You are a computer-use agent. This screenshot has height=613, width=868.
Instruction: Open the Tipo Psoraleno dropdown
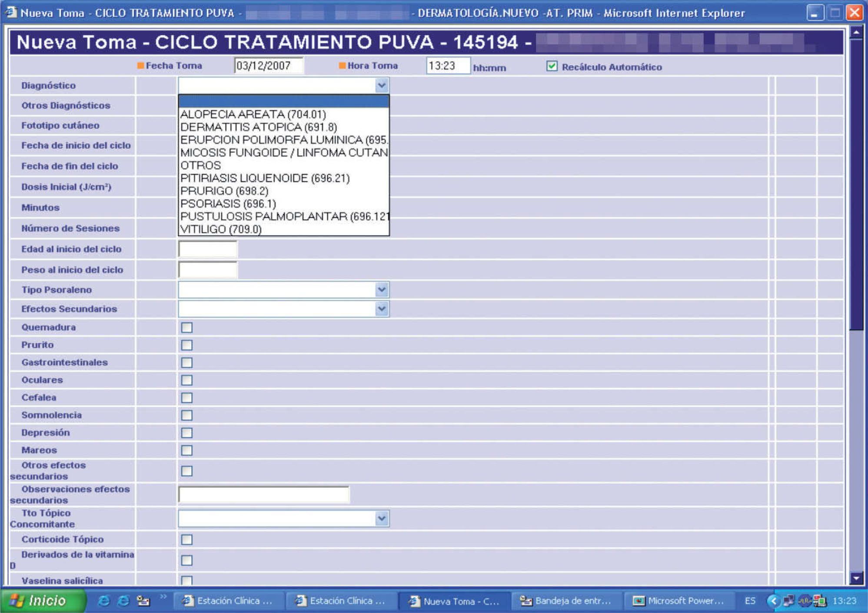[x=381, y=290]
